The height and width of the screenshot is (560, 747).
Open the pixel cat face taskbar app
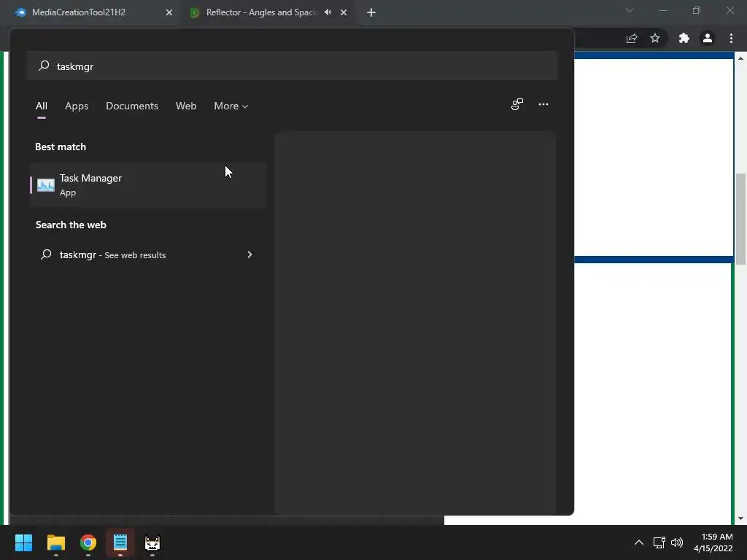pos(152,542)
